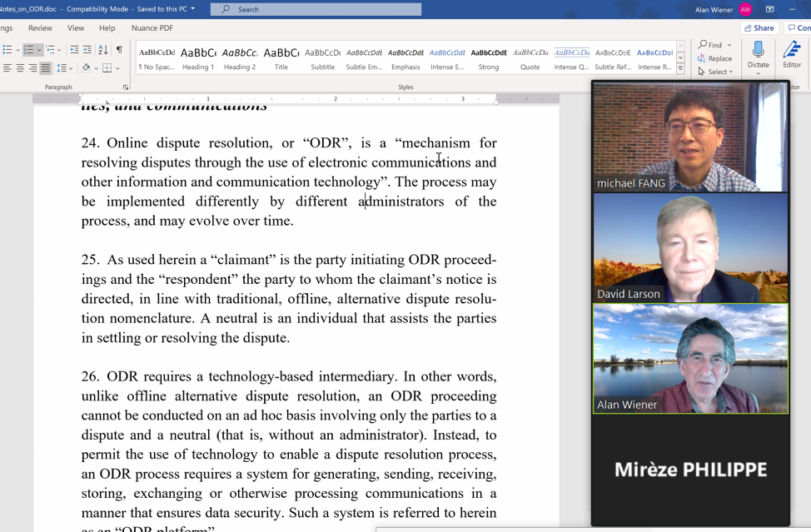Open Comments button

(x=799, y=28)
